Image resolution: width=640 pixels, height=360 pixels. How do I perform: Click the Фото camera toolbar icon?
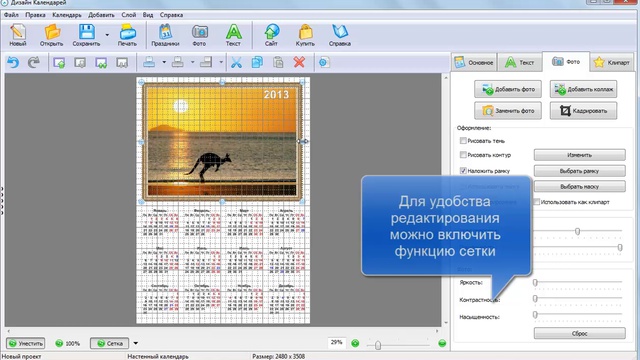(x=200, y=35)
